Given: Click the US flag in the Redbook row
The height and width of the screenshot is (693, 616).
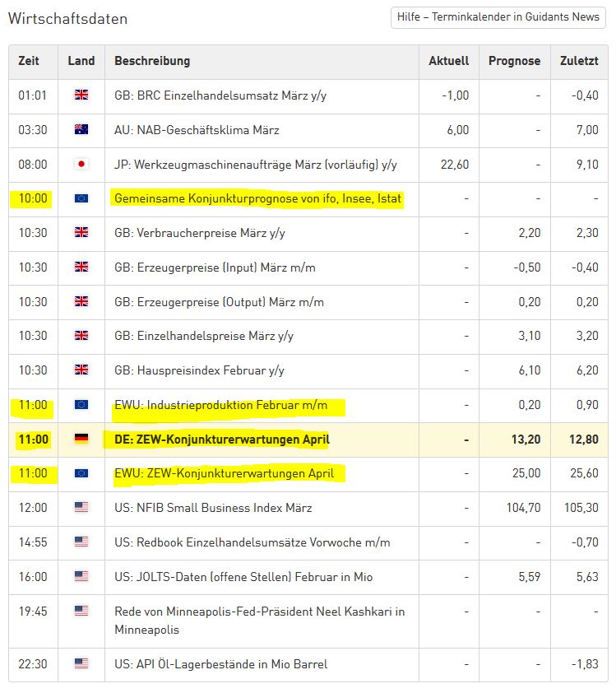Looking at the screenshot, I should click(x=81, y=542).
